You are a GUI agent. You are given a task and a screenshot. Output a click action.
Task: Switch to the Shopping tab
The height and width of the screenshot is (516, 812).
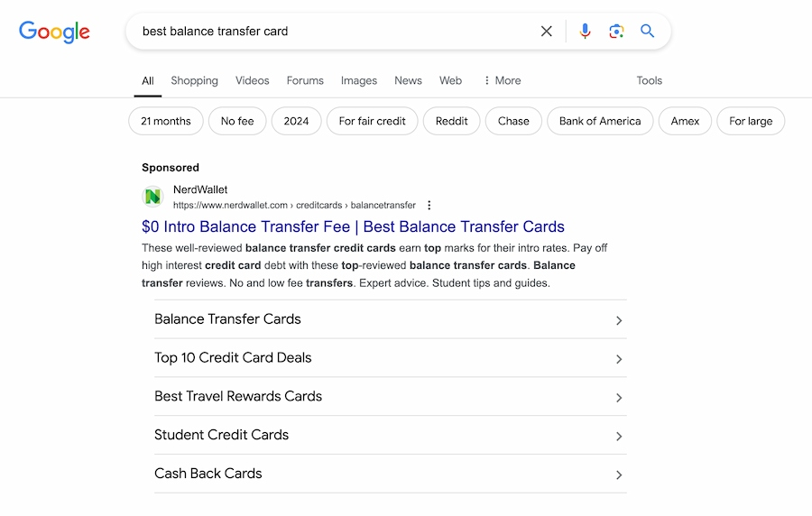point(194,81)
